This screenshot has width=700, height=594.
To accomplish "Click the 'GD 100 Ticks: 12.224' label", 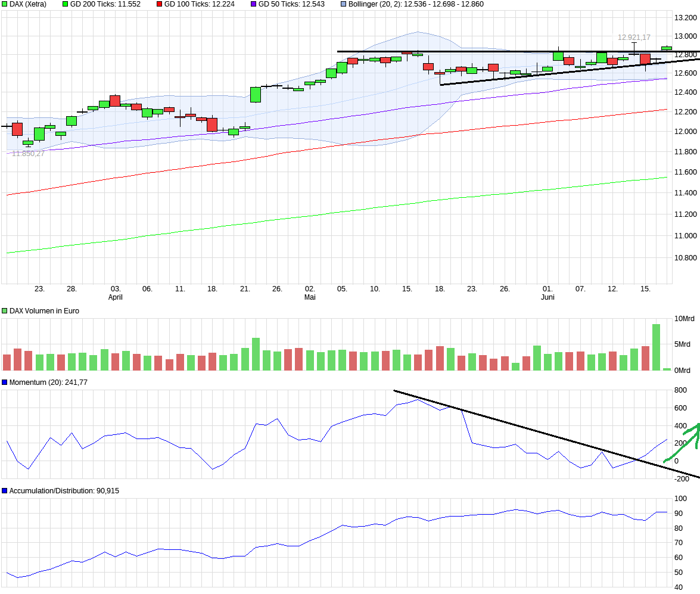I will coord(200,4).
